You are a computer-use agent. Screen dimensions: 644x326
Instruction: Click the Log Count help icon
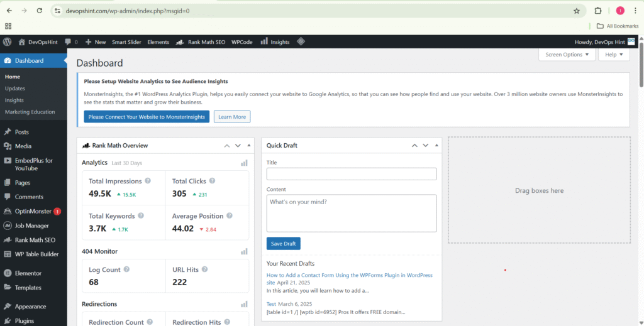tap(126, 269)
